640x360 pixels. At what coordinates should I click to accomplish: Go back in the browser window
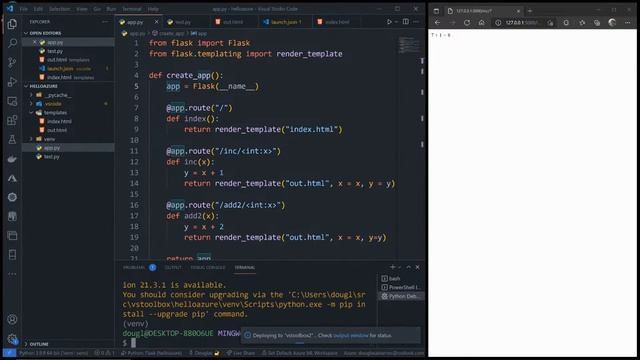438,23
